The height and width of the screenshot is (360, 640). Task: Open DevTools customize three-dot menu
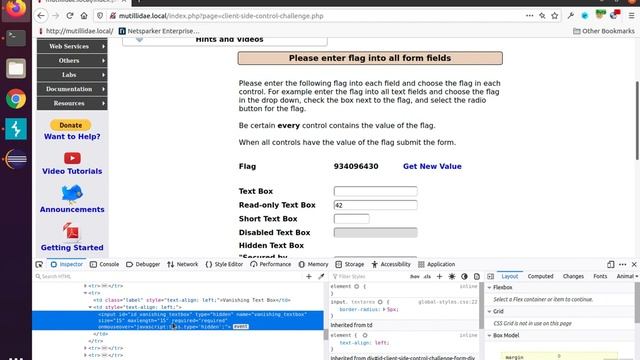point(622,264)
